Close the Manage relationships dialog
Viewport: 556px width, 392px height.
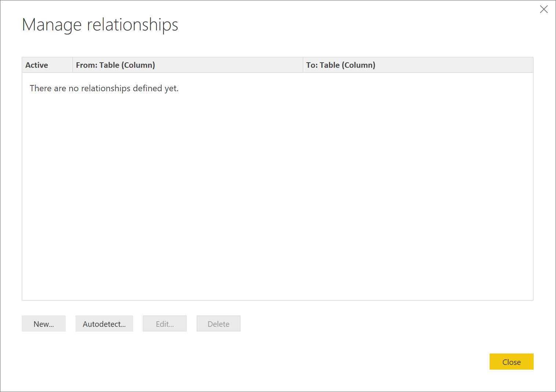(511, 362)
